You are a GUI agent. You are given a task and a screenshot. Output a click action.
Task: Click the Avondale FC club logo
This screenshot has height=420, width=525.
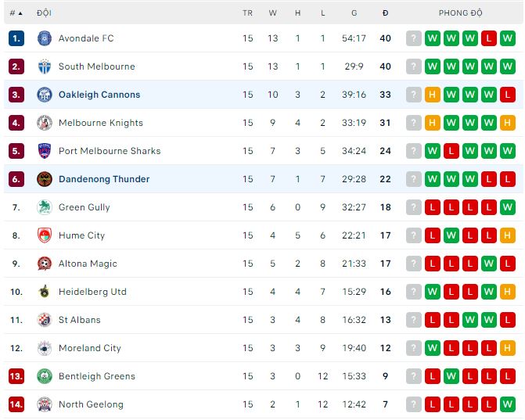tap(44, 38)
